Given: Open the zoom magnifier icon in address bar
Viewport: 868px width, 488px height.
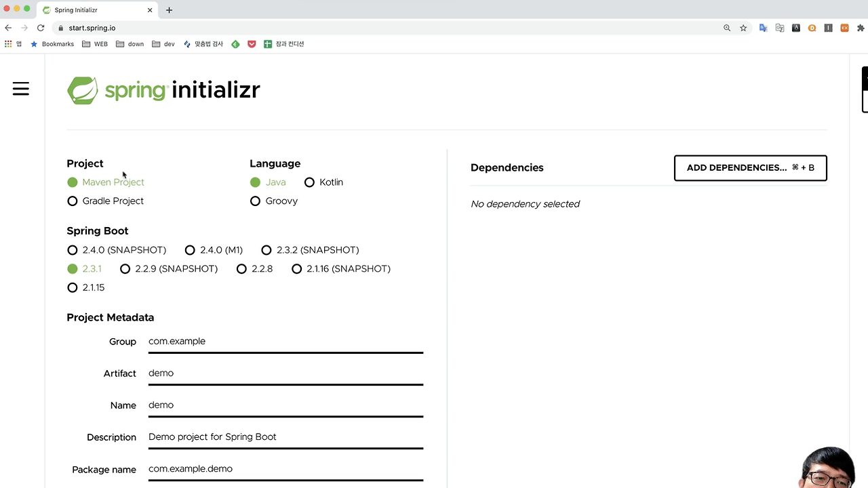Looking at the screenshot, I should (x=727, y=28).
